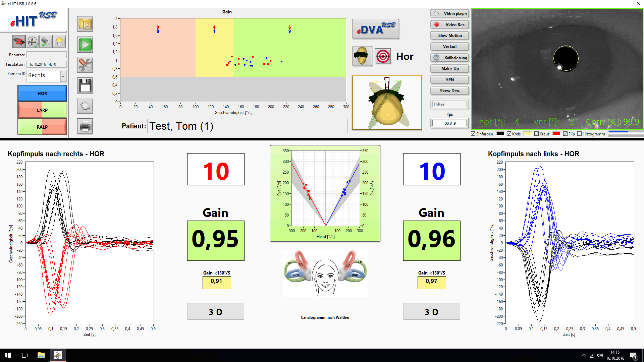The height and width of the screenshot is (362, 644).
Task: Expand the Kamera ID dropdown
Action: [63, 76]
